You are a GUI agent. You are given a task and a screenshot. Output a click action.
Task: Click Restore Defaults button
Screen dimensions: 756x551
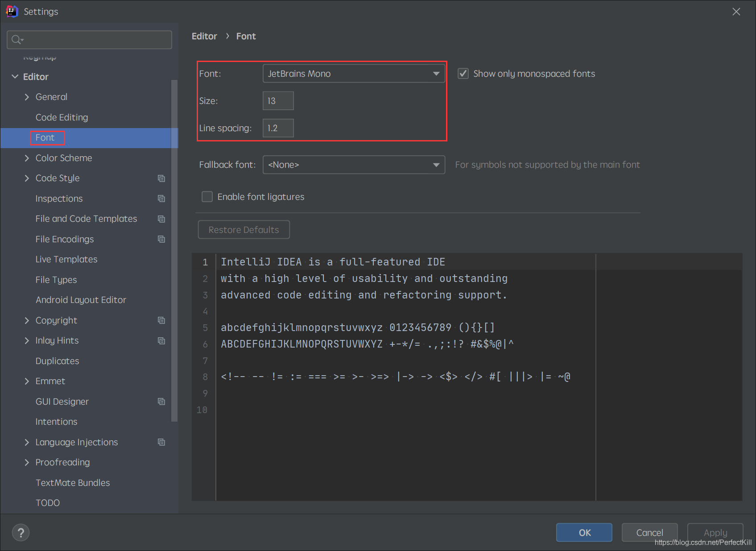pyautogui.click(x=244, y=230)
